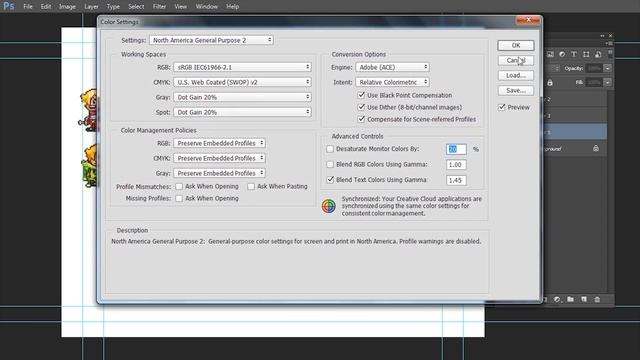Viewport: 640px width, 360px height.
Task: Open the rendering Intent dropdown
Action: 392,82
